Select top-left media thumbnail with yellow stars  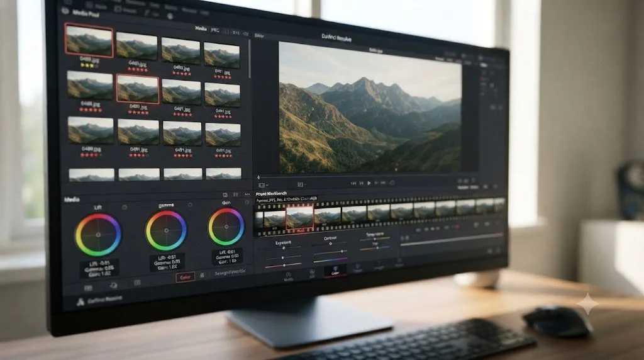click(89, 40)
